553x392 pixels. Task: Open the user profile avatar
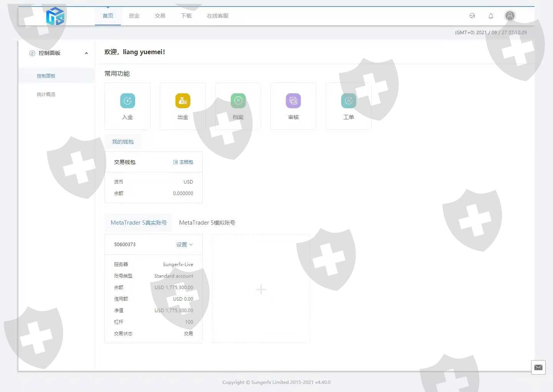pyautogui.click(x=510, y=16)
